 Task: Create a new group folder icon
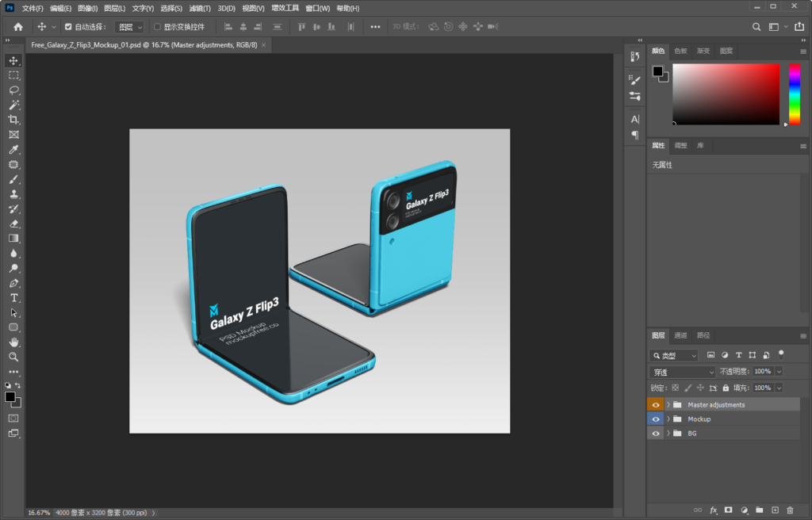(x=759, y=510)
